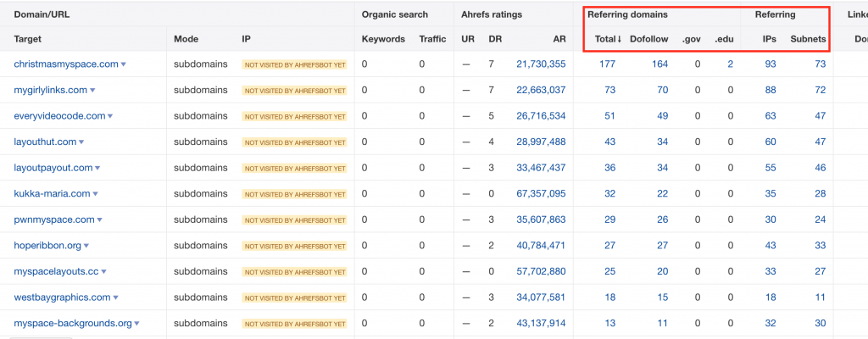868x339 pixels.
Task: Click 'subdomains' mode in layouthut.com row
Action: (200, 142)
